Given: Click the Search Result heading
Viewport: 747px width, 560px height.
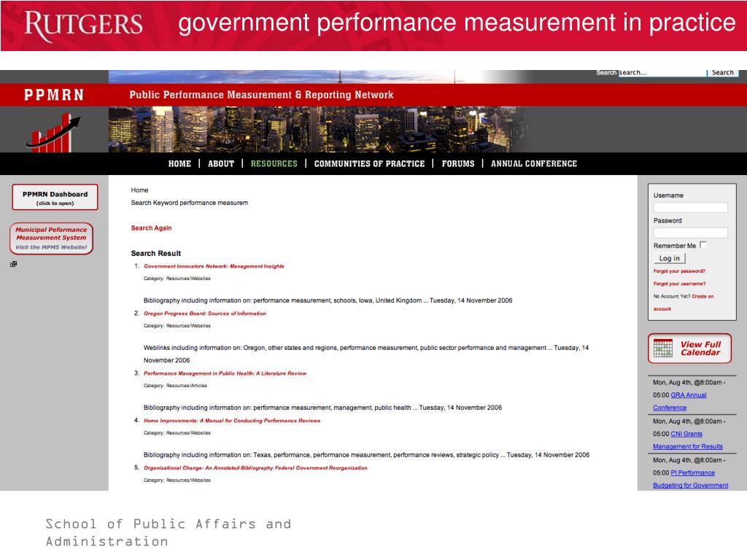Looking at the screenshot, I should tap(156, 253).
